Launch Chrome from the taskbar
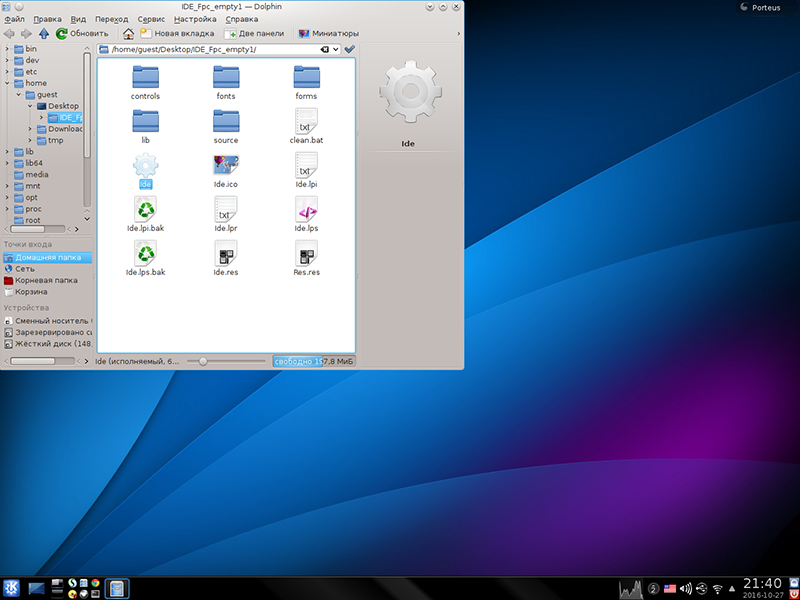The width and height of the screenshot is (800, 600). [x=95, y=583]
